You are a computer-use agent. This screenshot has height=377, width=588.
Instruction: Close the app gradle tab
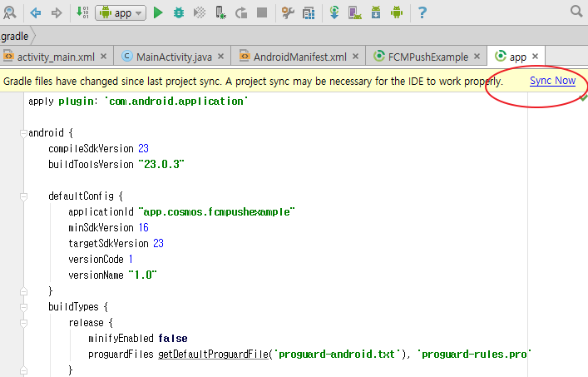(x=535, y=57)
